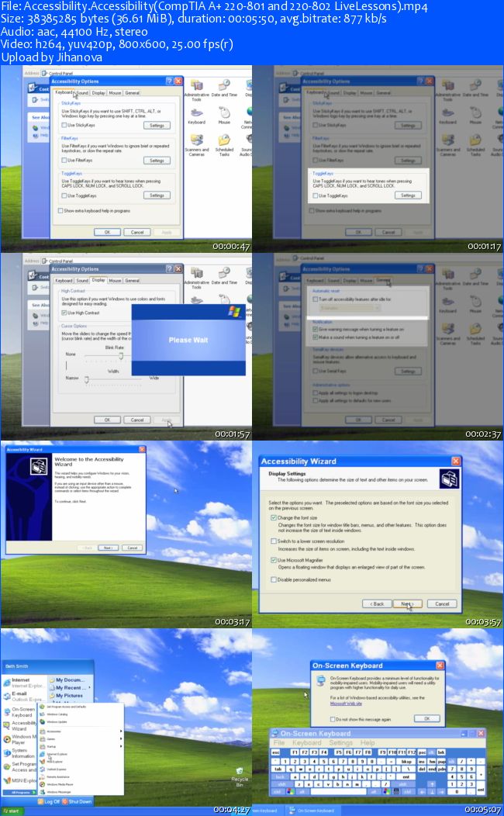Click Apply button in 00:01:57 Display dialog

tap(167, 420)
